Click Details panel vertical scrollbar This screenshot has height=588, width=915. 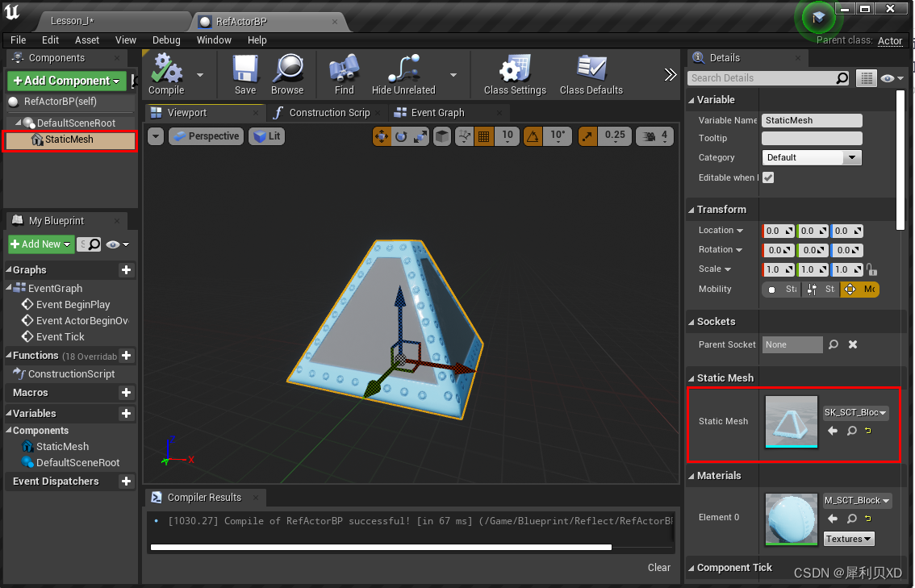click(x=900, y=159)
